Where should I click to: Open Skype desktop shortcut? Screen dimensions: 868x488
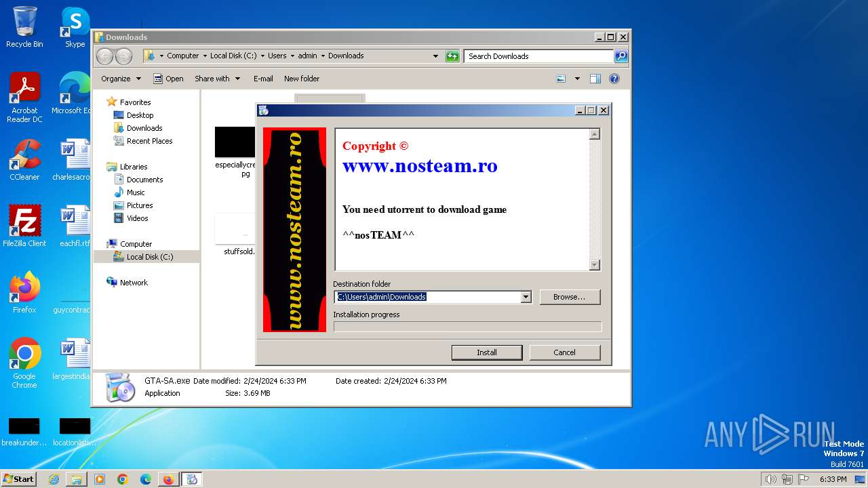(75, 27)
